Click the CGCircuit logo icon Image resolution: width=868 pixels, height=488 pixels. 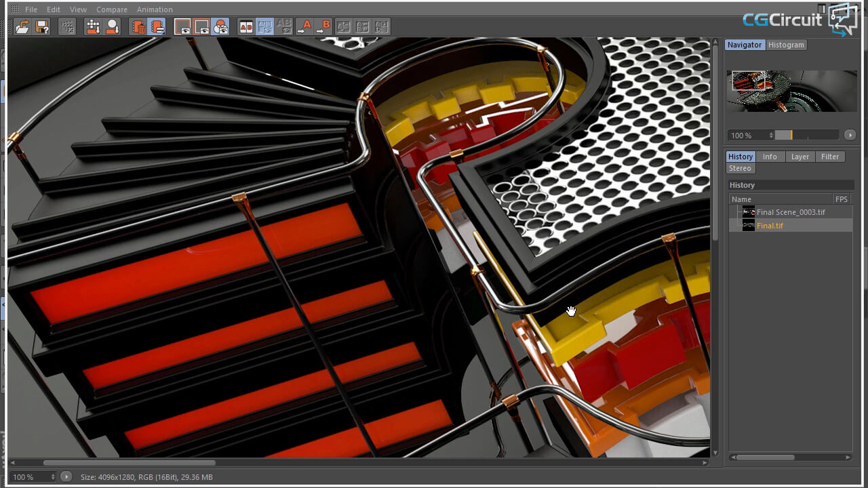click(842, 19)
